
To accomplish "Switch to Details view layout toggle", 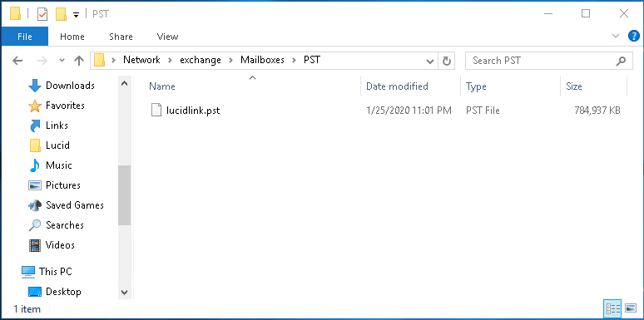I will pyautogui.click(x=612, y=308).
